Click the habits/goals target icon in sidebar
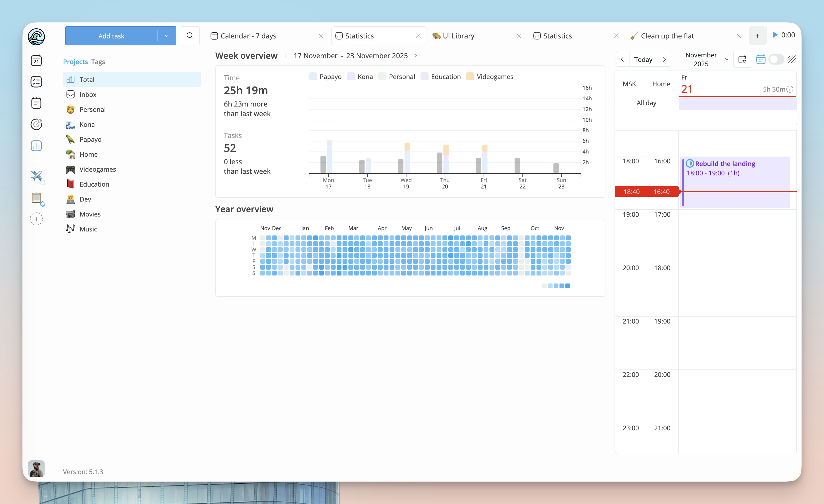This screenshot has height=504, width=824. point(36,124)
